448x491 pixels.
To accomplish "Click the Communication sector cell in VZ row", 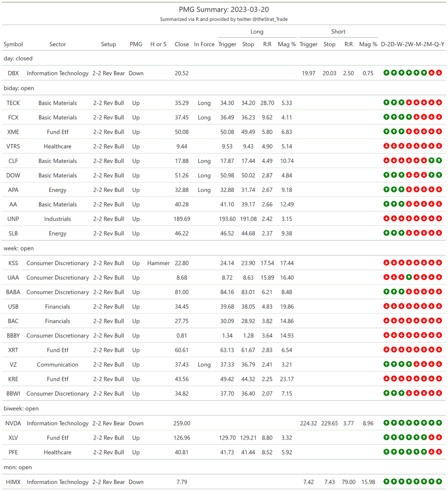I will point(58,365).
